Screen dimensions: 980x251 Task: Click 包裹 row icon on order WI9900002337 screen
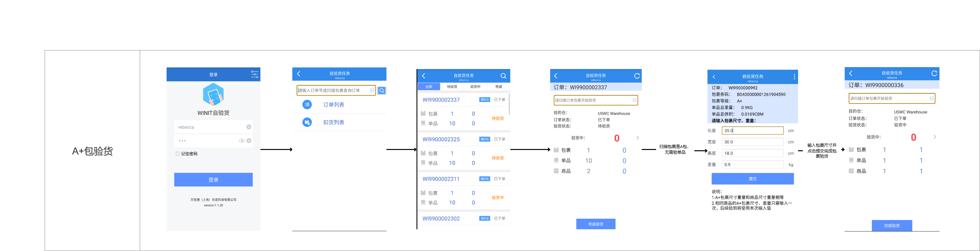point(556,150)
